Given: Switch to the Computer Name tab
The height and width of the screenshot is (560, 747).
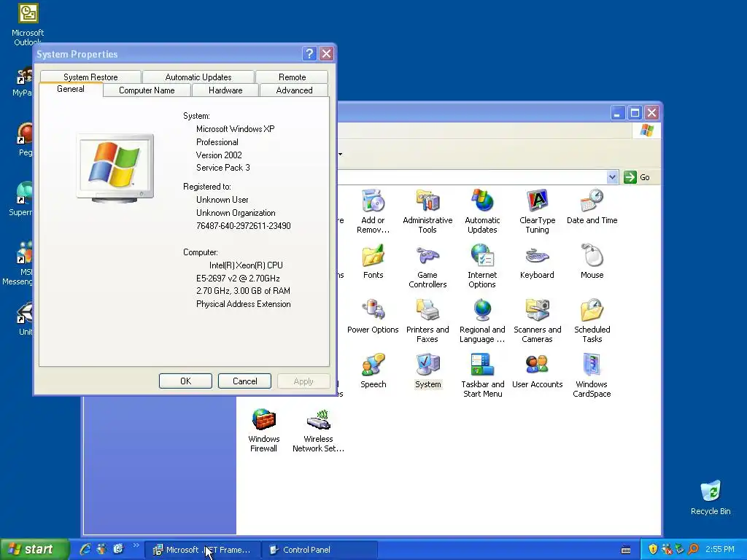Looking at the screenshot, I should [x=147, y=90].
